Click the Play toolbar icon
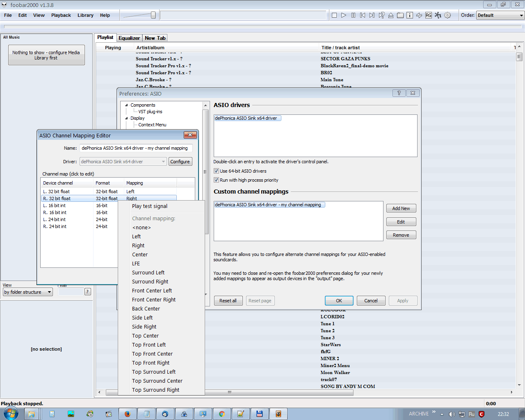525x420 pixels. click(x=344, y=15)
